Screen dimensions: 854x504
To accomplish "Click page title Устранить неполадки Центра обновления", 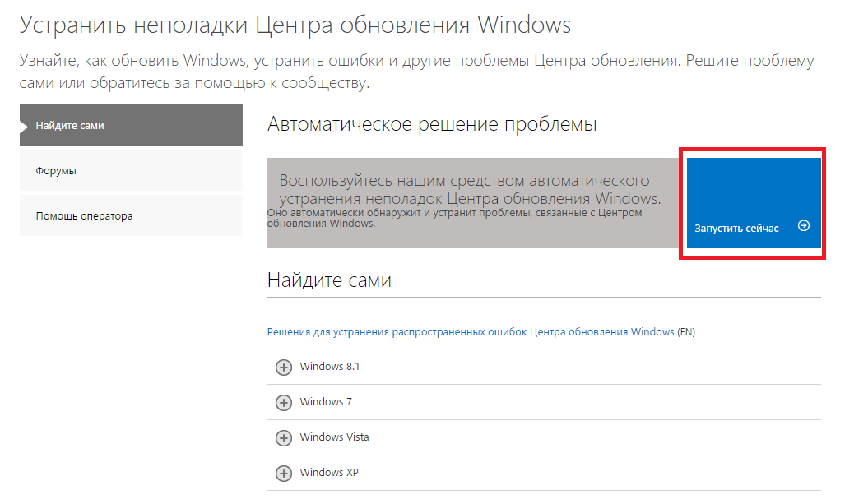I will [295, 25].
